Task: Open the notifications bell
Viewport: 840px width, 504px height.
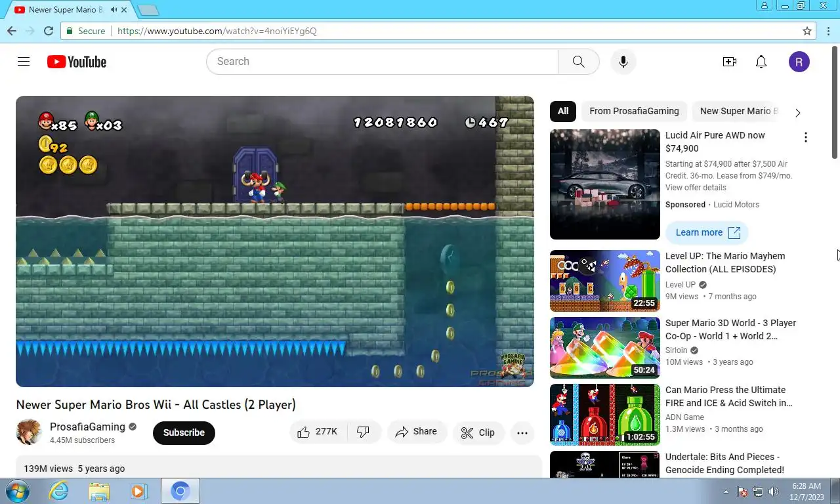Action: (761, 62)
